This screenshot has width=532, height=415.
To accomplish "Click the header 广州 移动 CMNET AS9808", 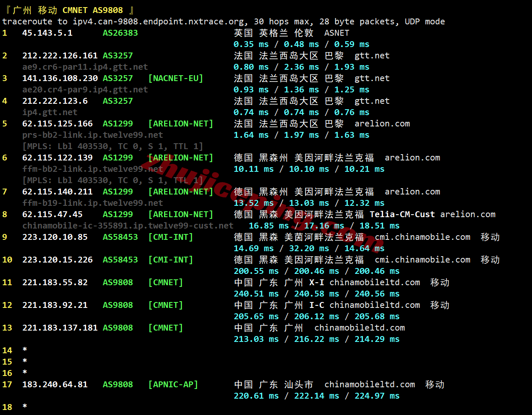I will tap(68, 10).
